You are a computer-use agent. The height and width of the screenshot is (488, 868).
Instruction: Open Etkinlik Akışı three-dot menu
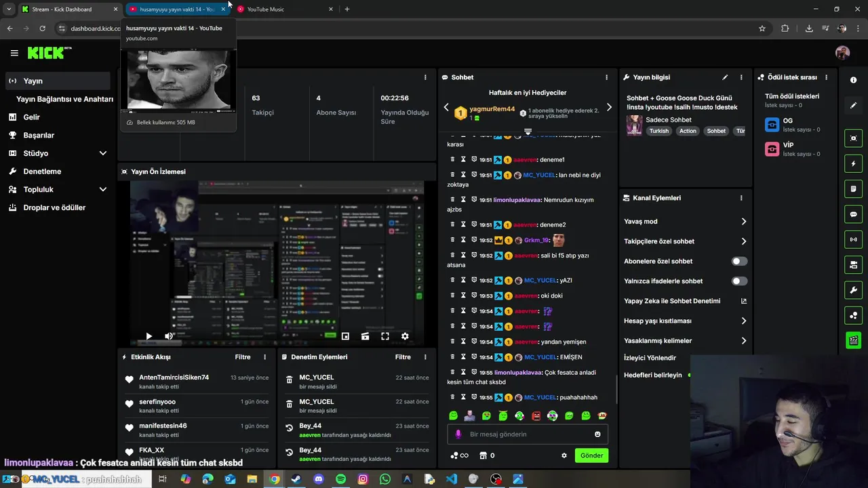(x=265, y=357)
